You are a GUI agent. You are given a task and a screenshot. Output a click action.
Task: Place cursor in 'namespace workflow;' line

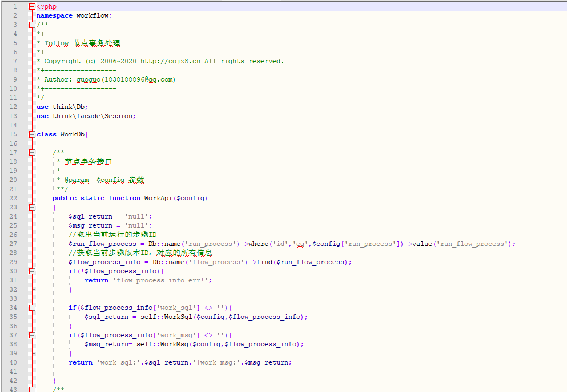pos(74,16)
